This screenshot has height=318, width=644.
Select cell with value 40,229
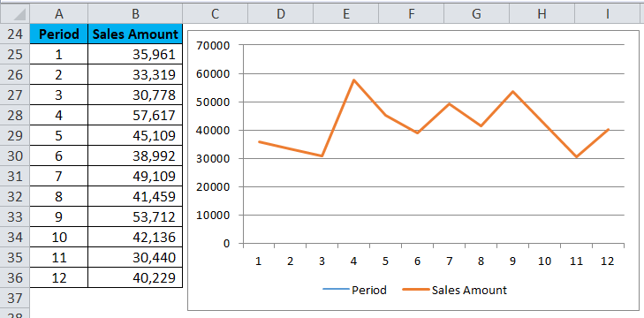(135, 277)
